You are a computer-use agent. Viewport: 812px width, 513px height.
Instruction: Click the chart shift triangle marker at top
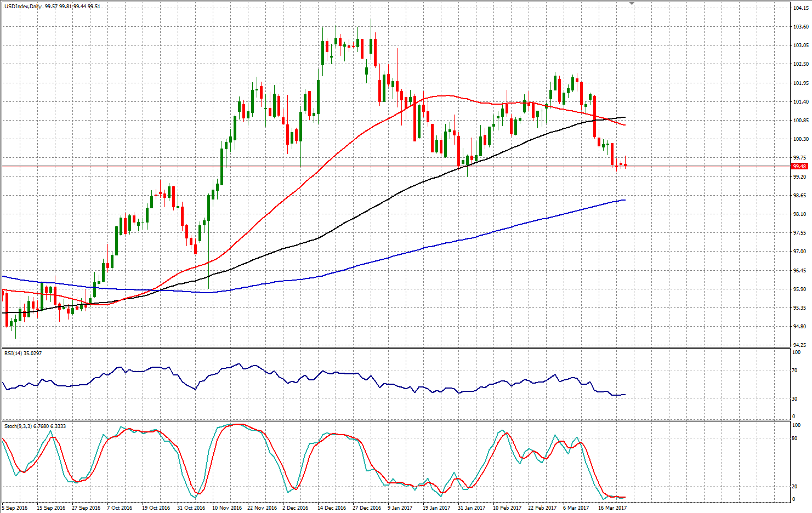(x=632, y=3)
